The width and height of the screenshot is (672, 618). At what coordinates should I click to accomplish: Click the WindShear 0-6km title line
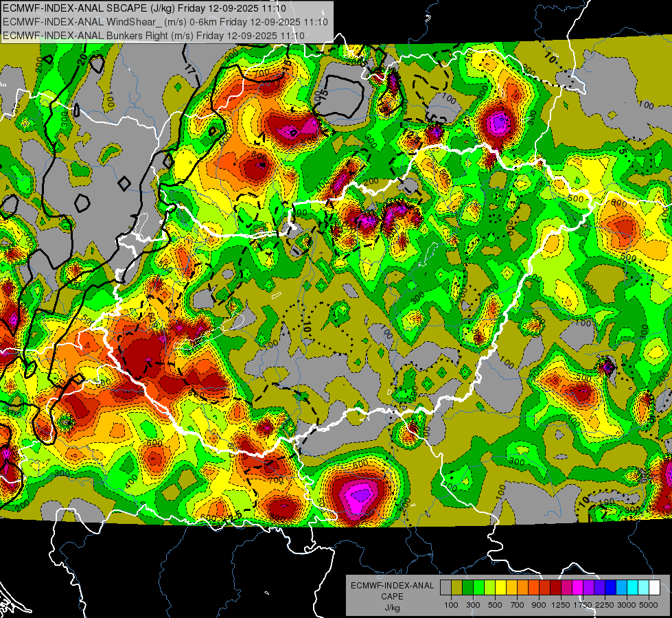(x=165, y=22)
